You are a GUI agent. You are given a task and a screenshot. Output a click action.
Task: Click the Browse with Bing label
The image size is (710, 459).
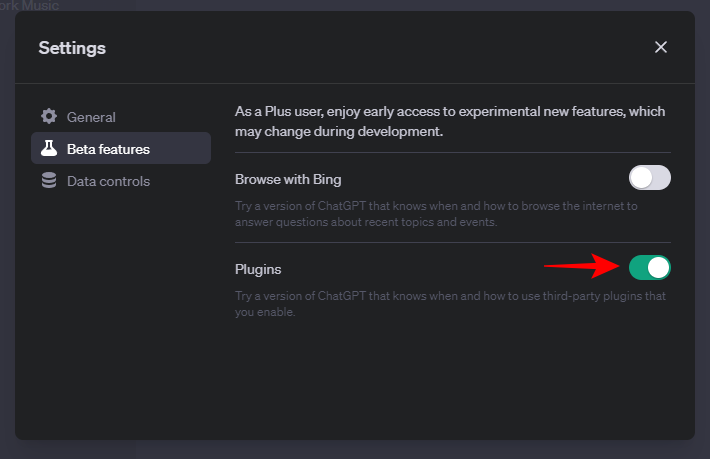tap(288, 180)
